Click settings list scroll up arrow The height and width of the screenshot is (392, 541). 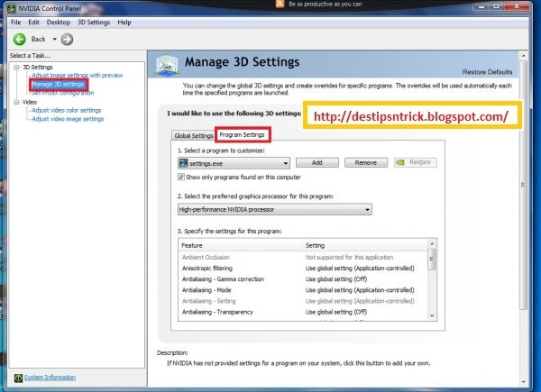pos(432,244)
